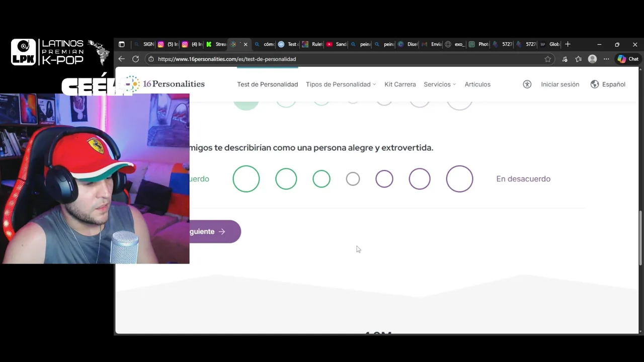The width and height of the screenshot is (644, 362).
Task: Switch to the Ruleta tab
Action: pos(312,44)
